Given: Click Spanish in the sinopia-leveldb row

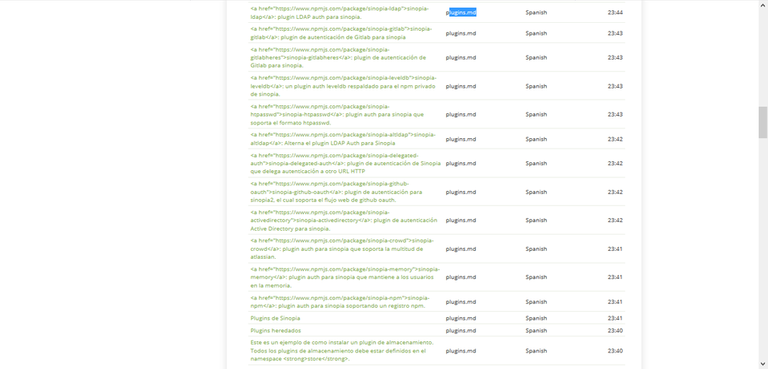Looking at the screenshot, I should pos(536,86).
